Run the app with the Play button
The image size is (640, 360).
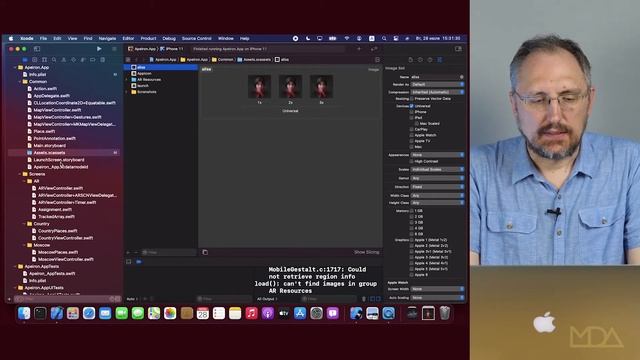99,49
